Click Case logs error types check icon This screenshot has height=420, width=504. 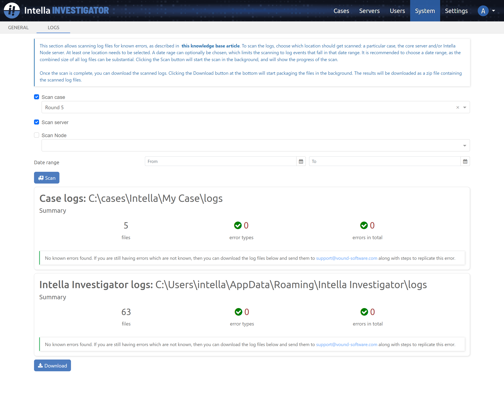point(238,225)
